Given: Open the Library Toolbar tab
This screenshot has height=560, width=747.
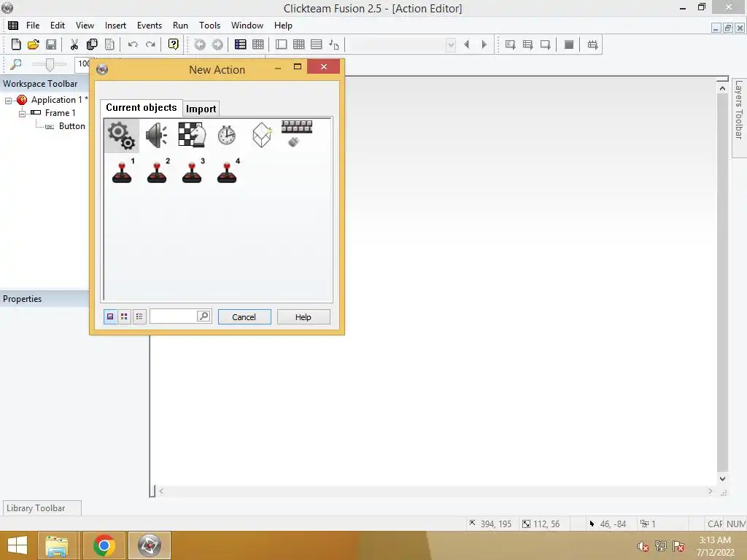Looking at the screenshot, I should pos(42,508).
